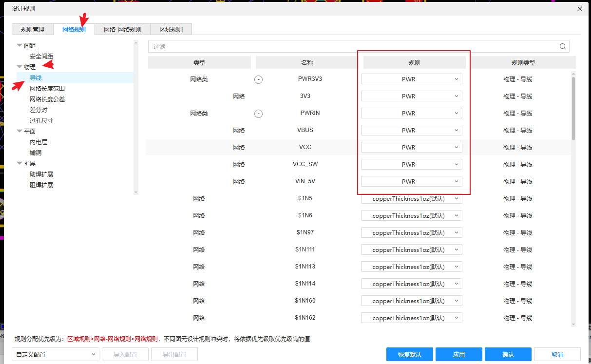
Task: Click the 导入配置 button
Action: coord(125,354)
